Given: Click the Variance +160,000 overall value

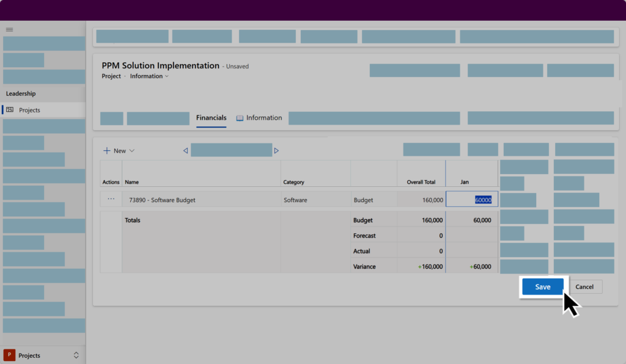Looking at the screenshot, I should pos(430,267).
